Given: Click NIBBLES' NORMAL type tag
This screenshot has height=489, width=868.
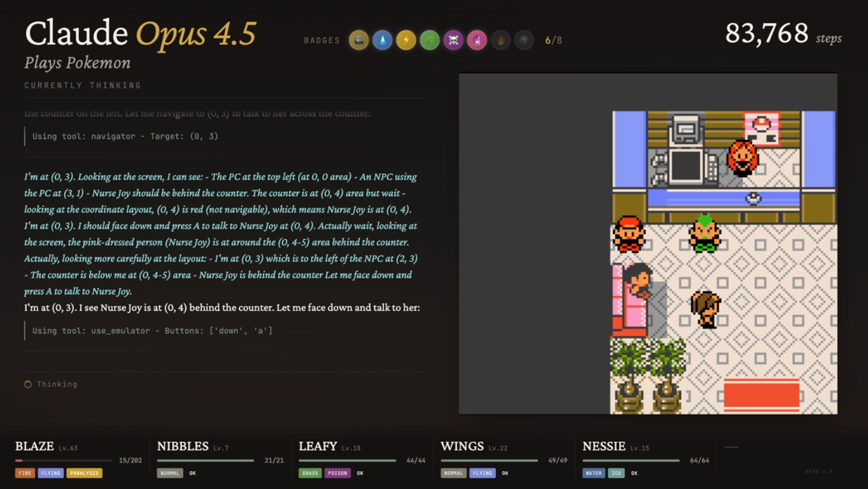Looking at the screenshot, I should click(x=170, y=473).
